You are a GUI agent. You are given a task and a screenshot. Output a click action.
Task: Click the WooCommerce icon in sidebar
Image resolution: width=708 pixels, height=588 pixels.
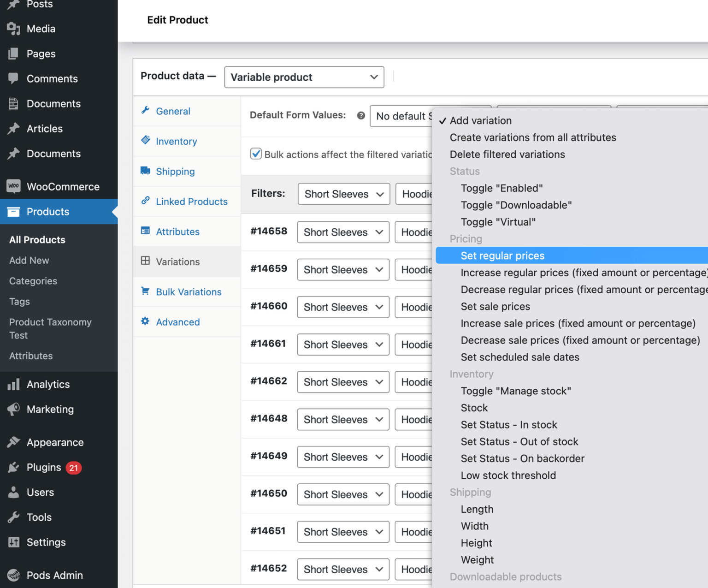(13, 186)
